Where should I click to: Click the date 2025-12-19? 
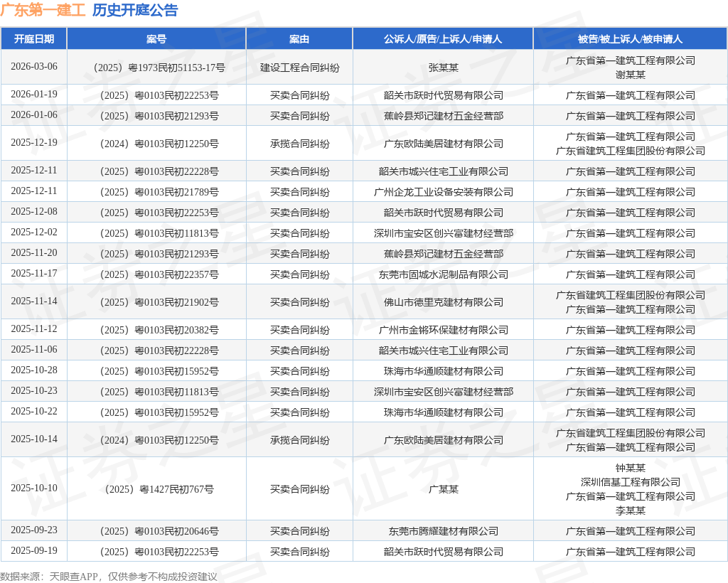(34, 142)
